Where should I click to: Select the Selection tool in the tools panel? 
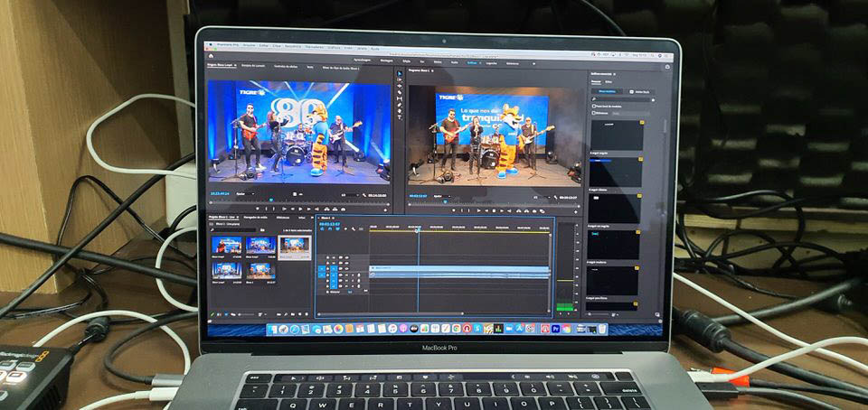(x=400, y=74)
